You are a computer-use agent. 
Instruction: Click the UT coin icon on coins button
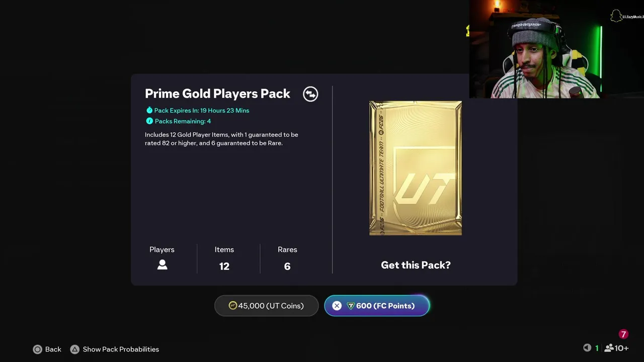tap(232, 306)
